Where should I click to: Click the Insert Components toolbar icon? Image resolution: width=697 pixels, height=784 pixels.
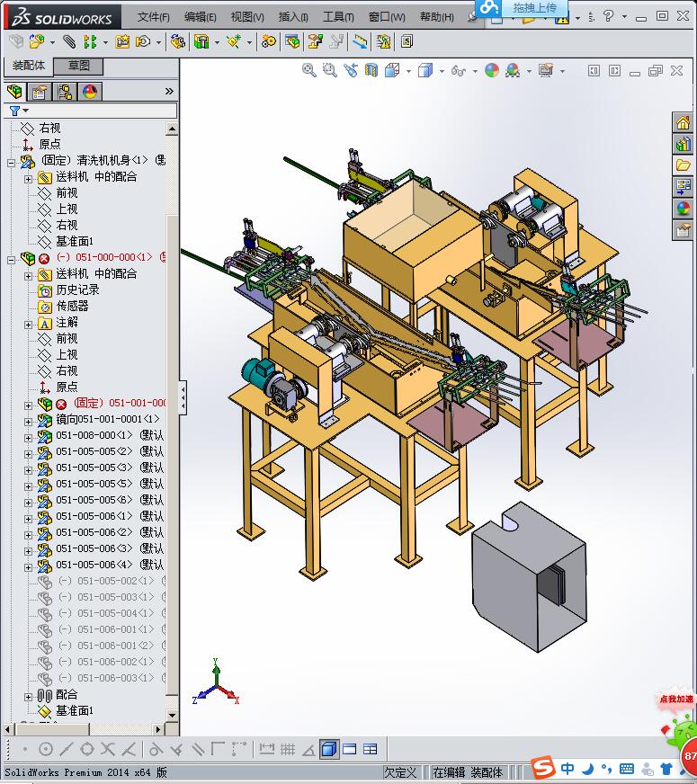tap(37, 41)
